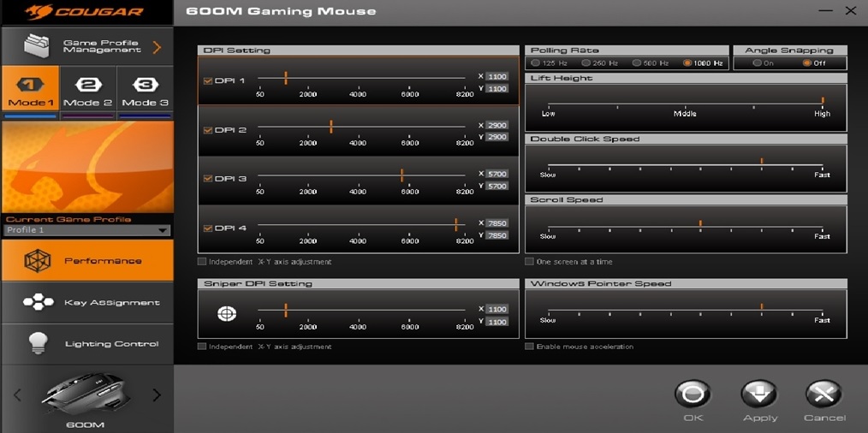This screenshot has width=868, height=433.
Task: Click the DPI 1 slider handle
Action: tap(286, 78)
